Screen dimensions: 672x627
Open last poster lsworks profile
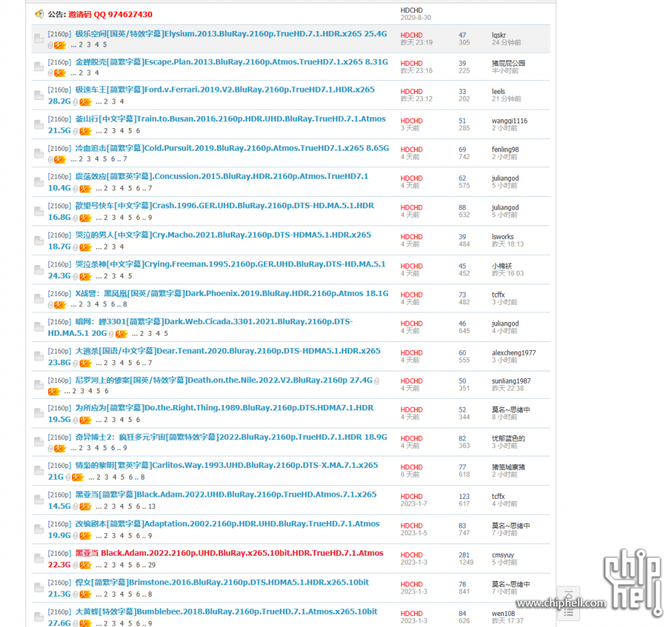coord(503,237)
